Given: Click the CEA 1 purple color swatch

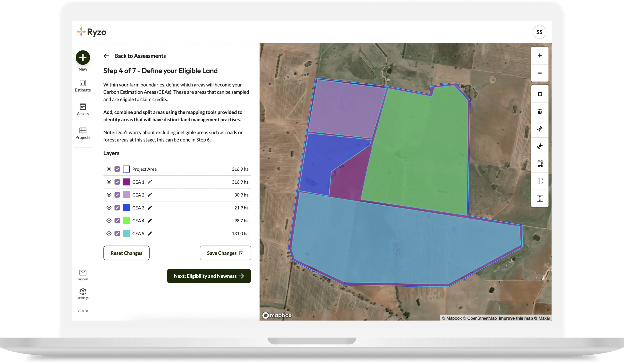Looking at the screenshot, I should click(x=126, y=182).
